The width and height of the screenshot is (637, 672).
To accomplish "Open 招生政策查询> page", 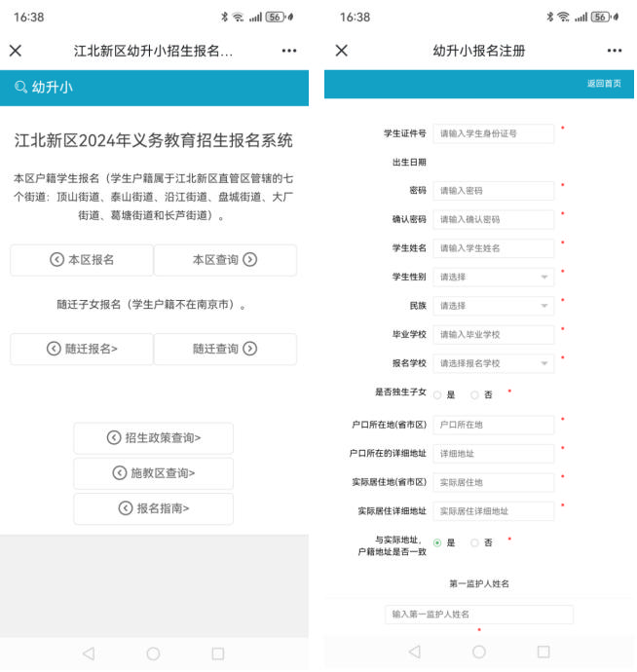I will click(x=154, y=438).
